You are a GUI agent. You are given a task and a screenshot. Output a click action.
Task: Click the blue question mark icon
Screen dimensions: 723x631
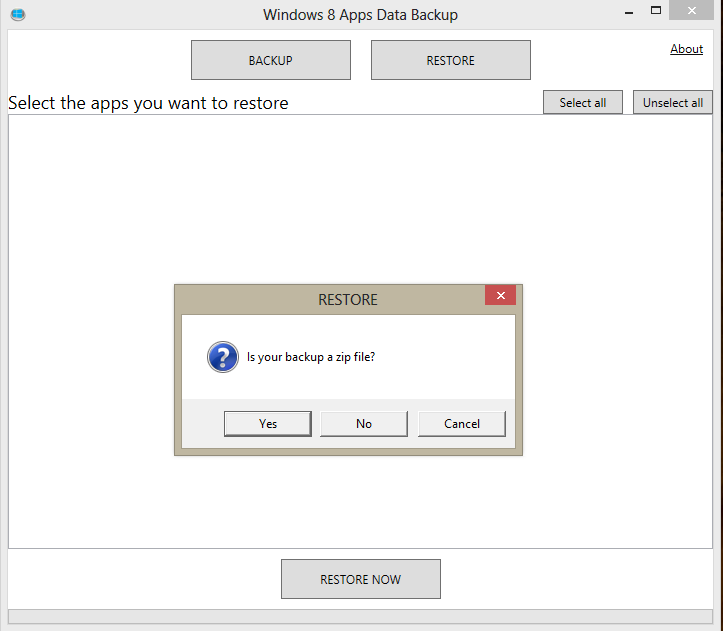(223, 357)
